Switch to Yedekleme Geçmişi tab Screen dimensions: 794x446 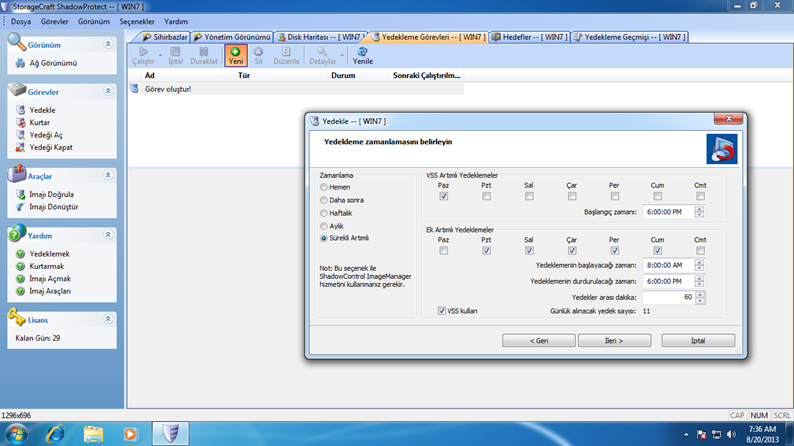[629, 37]
